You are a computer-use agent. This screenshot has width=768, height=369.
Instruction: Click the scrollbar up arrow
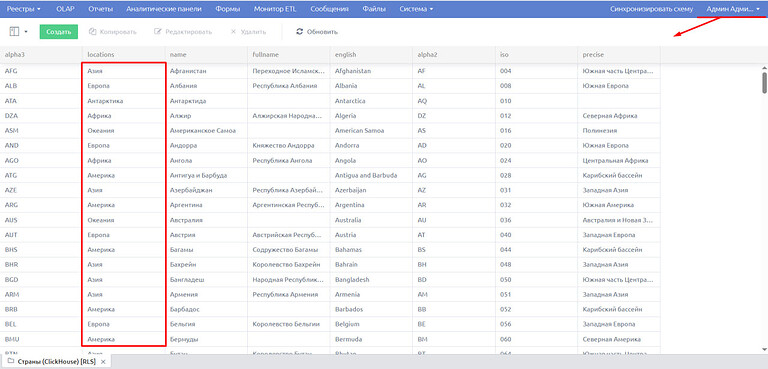(x=765, y=68)
